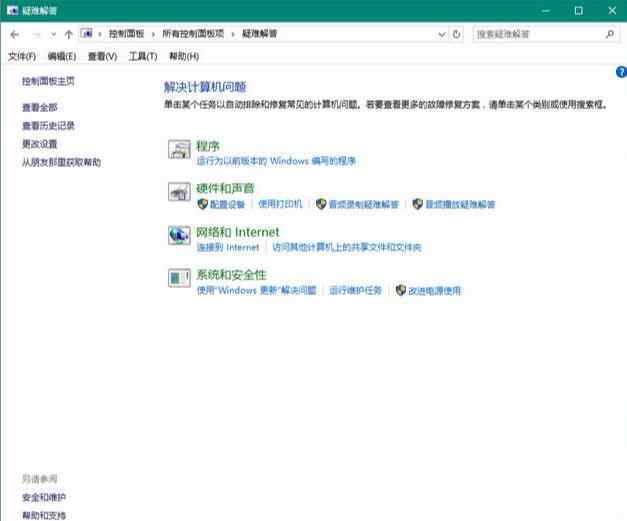Viewport: 627px width, 521px height.
Task: Open 安全和维护 under 另请参阅
Action: 44,497
